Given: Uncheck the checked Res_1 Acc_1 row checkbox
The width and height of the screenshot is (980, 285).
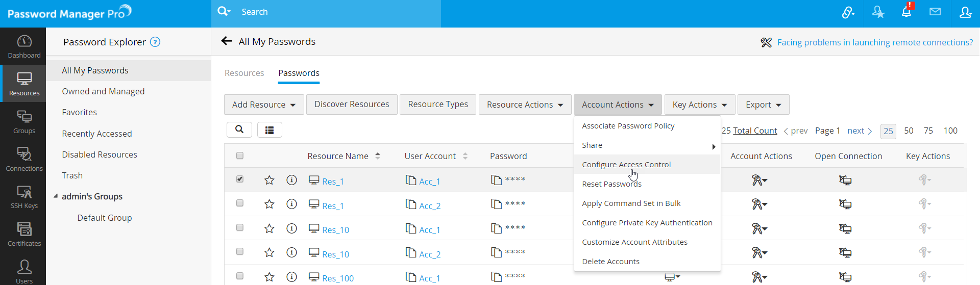Looking at the screenshot, I should 240,179.
